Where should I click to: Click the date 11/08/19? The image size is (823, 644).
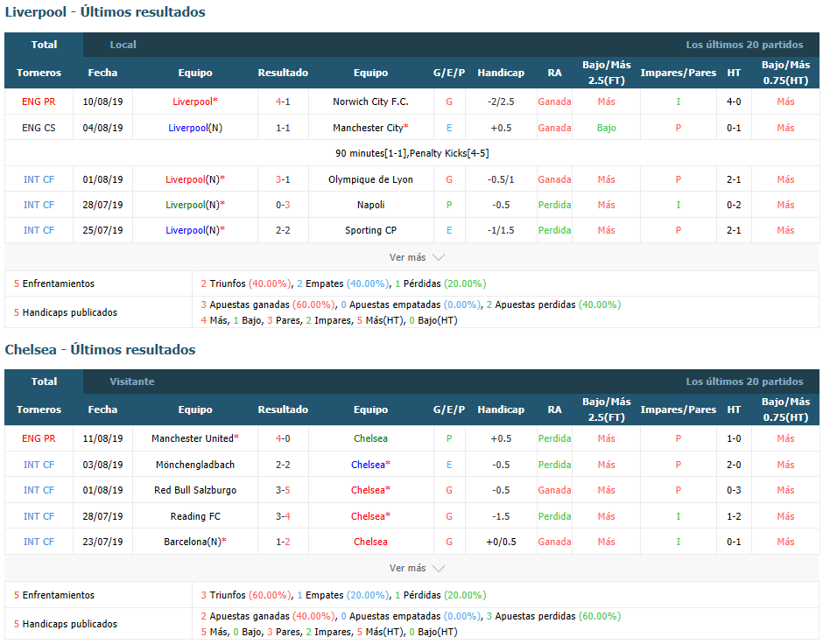click(102, 438)
